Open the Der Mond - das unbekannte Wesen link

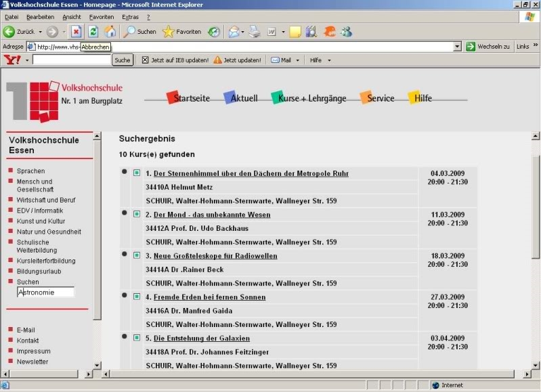tap(211, 215)
